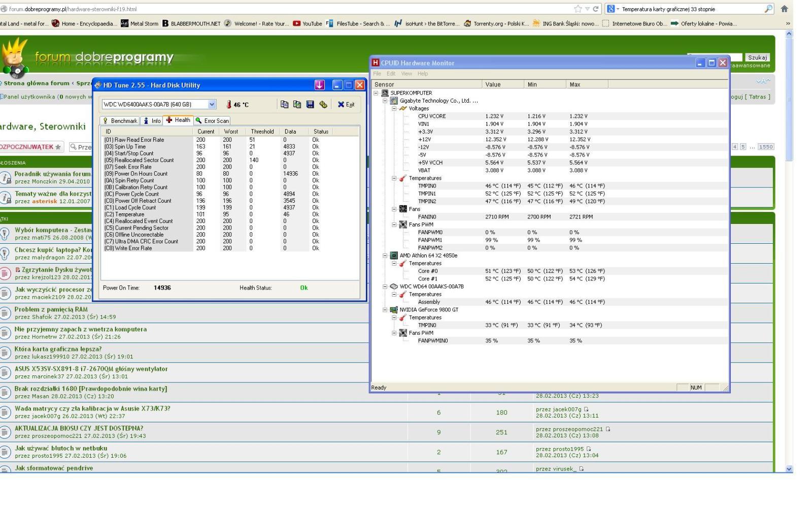This screenshot has width=812, height=508.
Task: Collapse the Fans PWM node under Gigabyte
Action: pyautogui.click(x=394, y=225)
